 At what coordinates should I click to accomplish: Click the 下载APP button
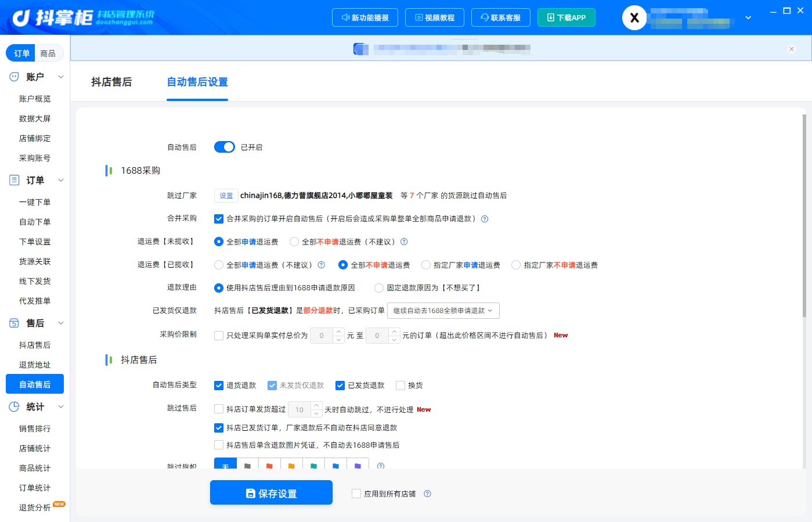tap(566, 17)
